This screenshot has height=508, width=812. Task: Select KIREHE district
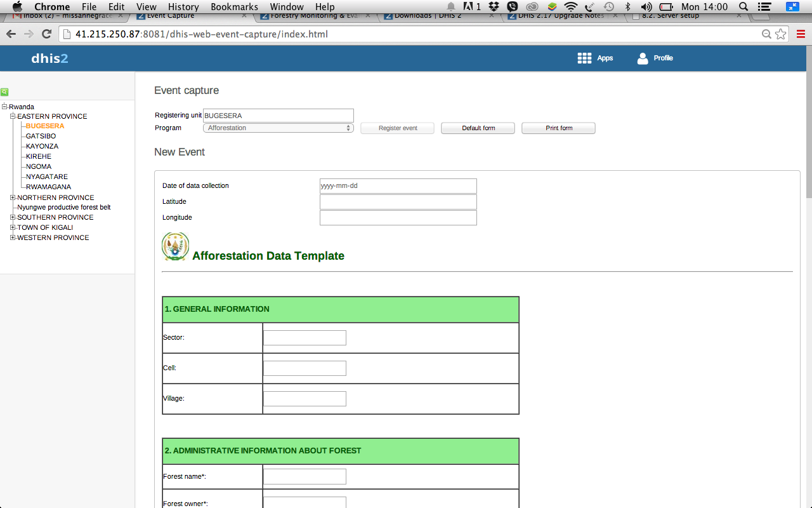(x=39, y=156)
